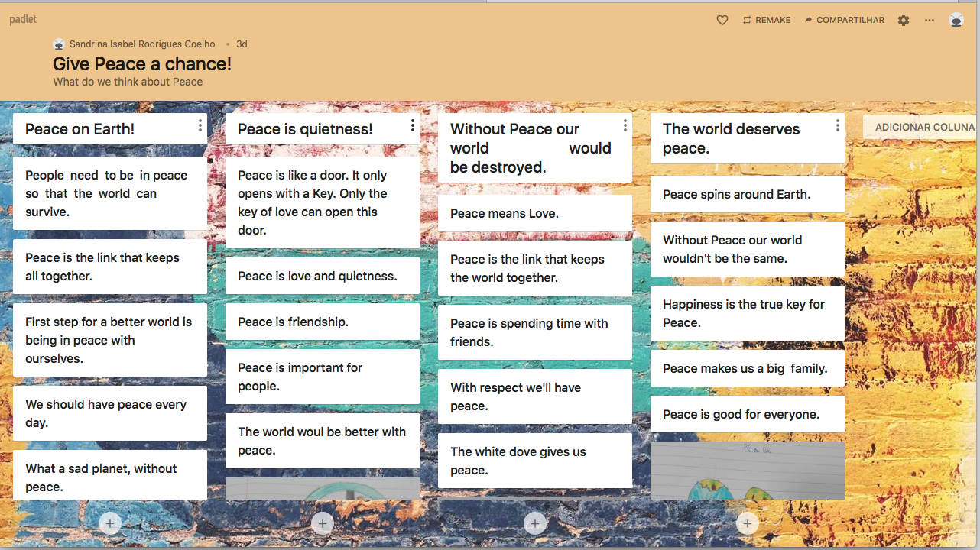Image resolution: width=980 pixels, height=550 pixels.
Task: Select post 'Peace is good for everyone.'
Action: point(748,414)
